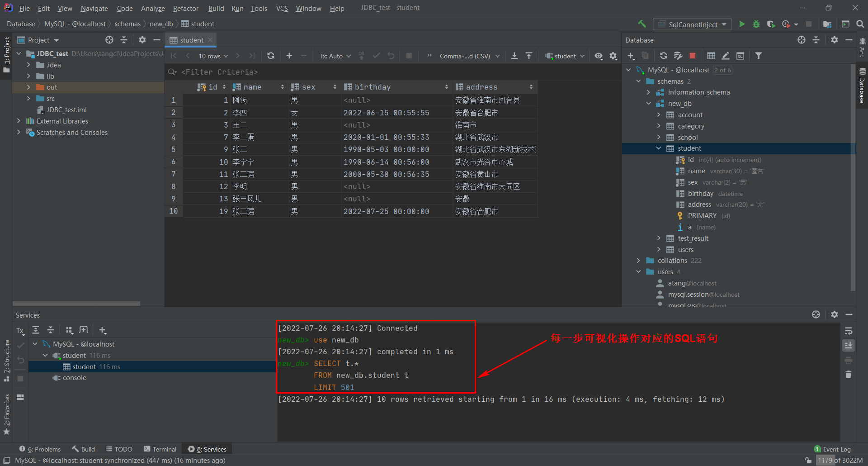Click the locate target icon in Project panel
The height and width of the screenshot is (466, 868).
click(x=109, y=40)
